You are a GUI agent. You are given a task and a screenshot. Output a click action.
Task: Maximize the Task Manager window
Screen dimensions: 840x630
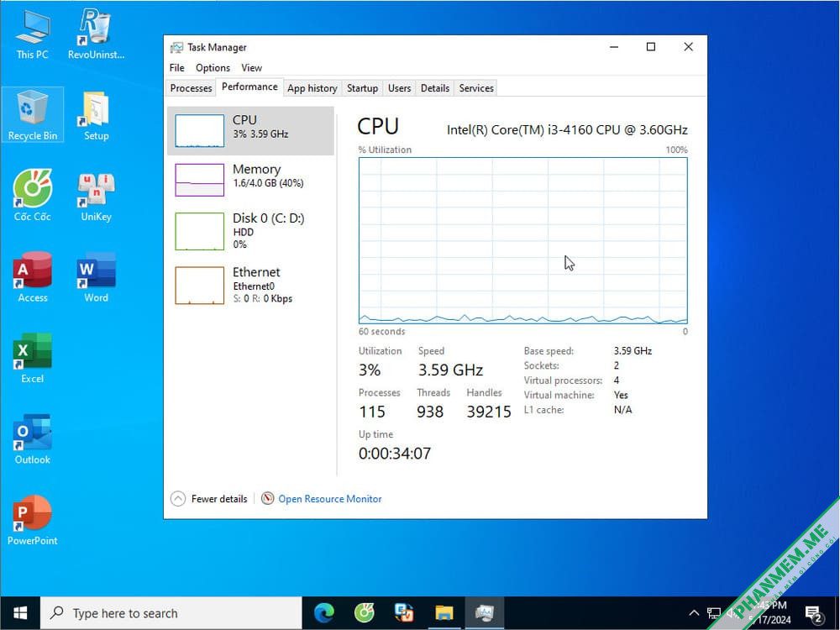tap(651, 47)
